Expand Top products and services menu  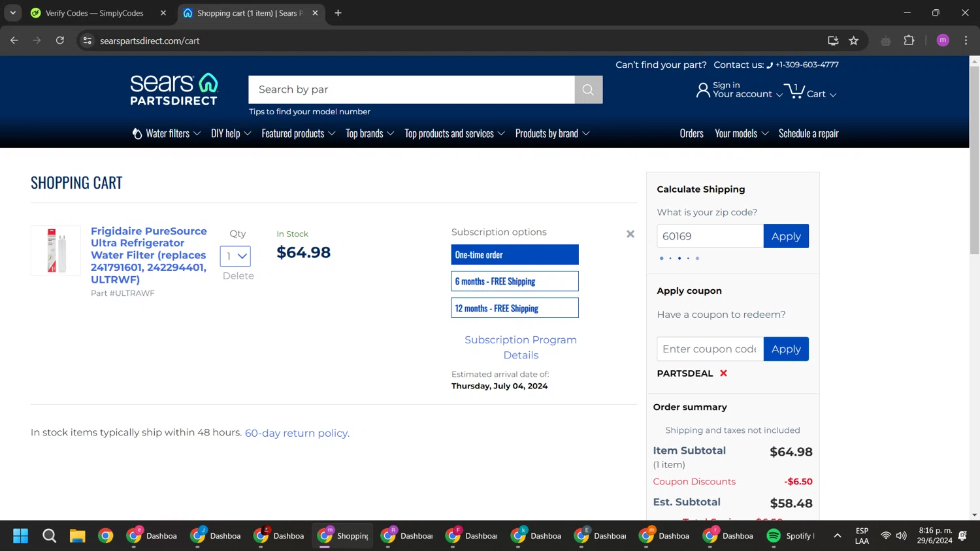(455, 133)
